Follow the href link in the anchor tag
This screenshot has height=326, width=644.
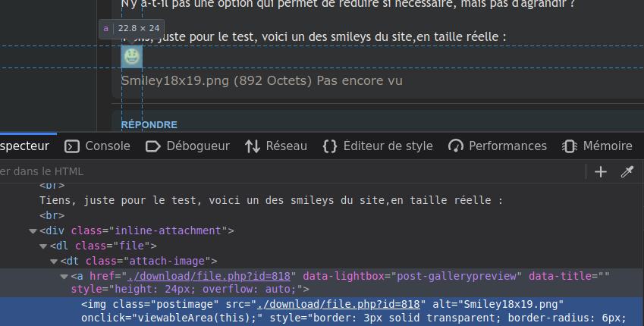tap(215, 275)
